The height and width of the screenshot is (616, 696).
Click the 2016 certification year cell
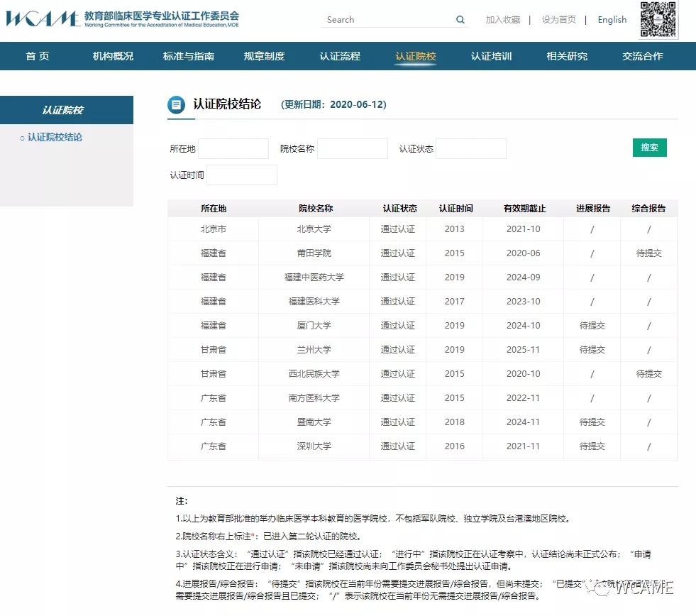pos(455,446)
